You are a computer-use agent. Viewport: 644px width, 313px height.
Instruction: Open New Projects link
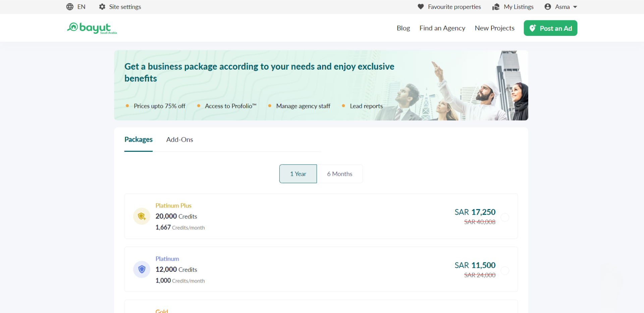click(495, 28)
